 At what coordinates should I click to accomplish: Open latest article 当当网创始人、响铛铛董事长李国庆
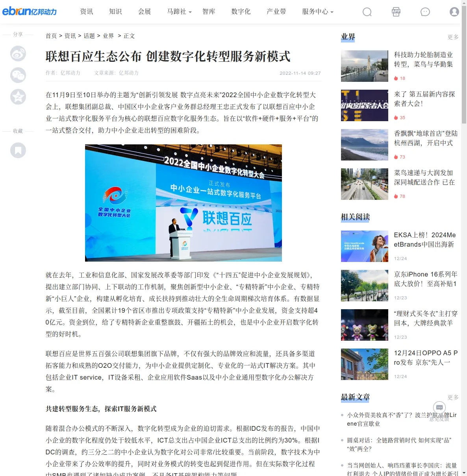click(403, 470)
